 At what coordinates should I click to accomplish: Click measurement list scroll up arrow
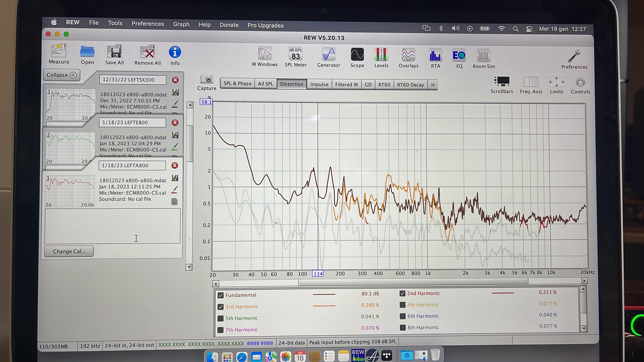tap(190, 105)
